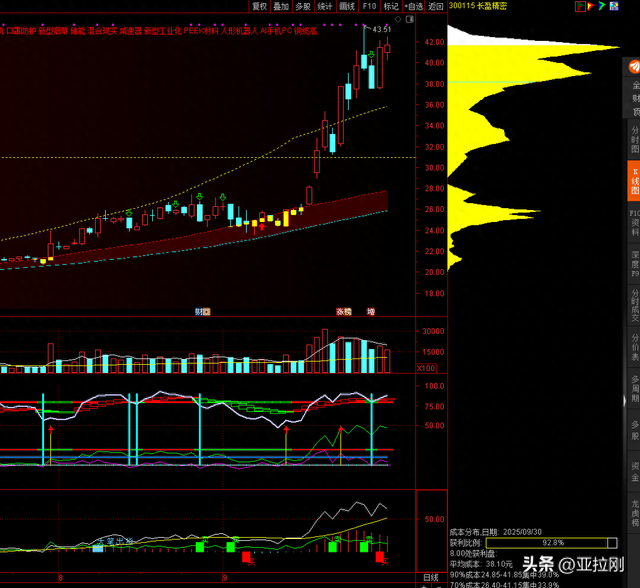Viewport: 640px width, 588px height.
Task: Click the orange logo icon in sidebar
Action: (633, 69)
